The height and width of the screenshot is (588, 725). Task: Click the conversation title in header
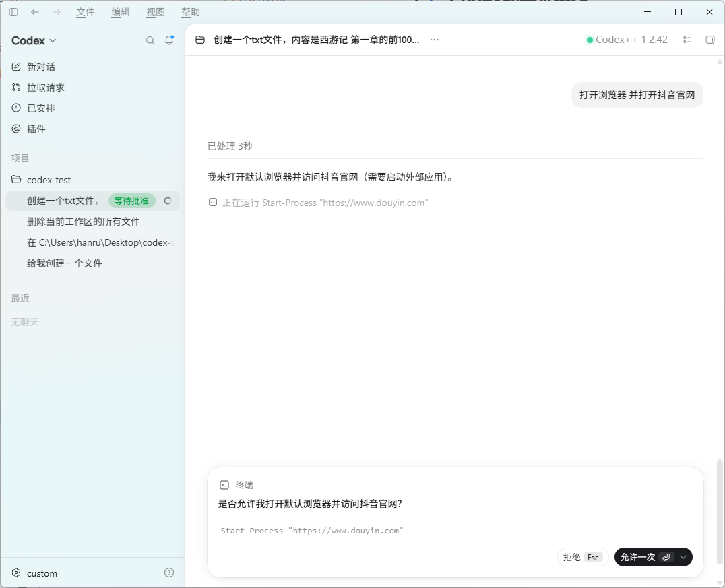(317, 40)
